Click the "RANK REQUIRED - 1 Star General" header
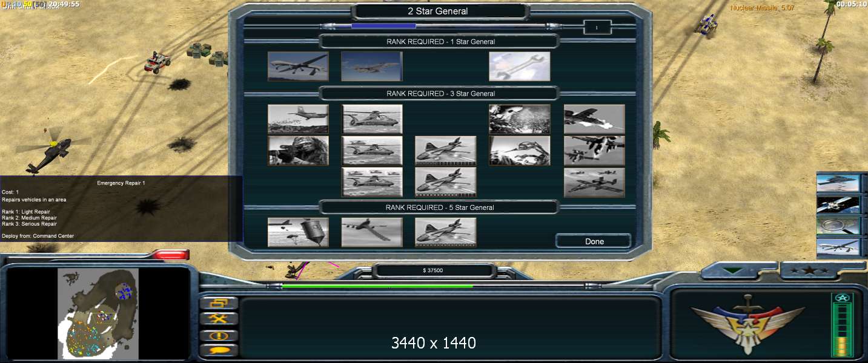 (x=440, y=42)
